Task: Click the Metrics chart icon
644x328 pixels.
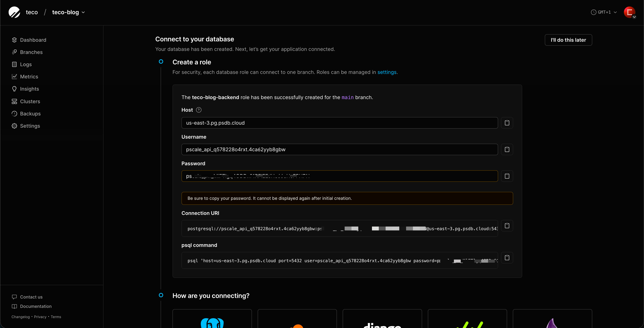Action: (x=14, y=77)
